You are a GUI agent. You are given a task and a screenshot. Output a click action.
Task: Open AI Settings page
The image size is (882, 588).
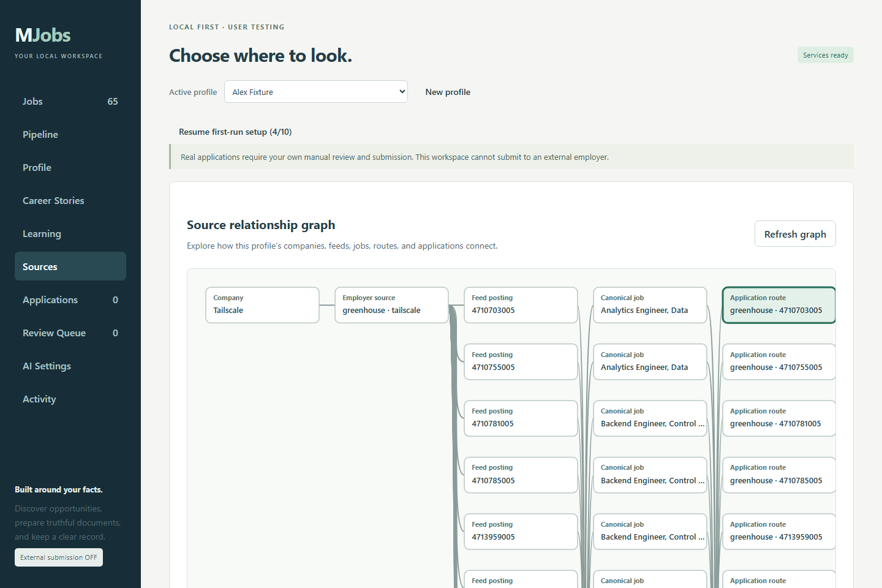click(x=70, y=366)
